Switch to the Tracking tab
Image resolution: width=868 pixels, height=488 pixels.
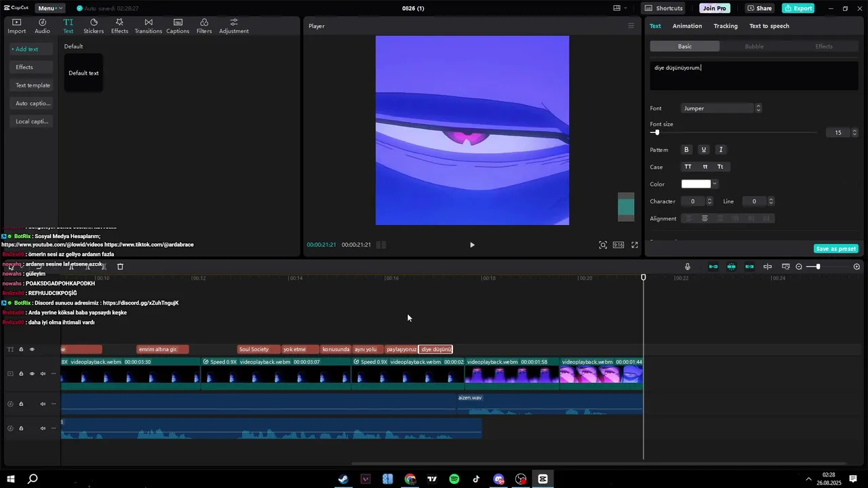coord(726,26)
